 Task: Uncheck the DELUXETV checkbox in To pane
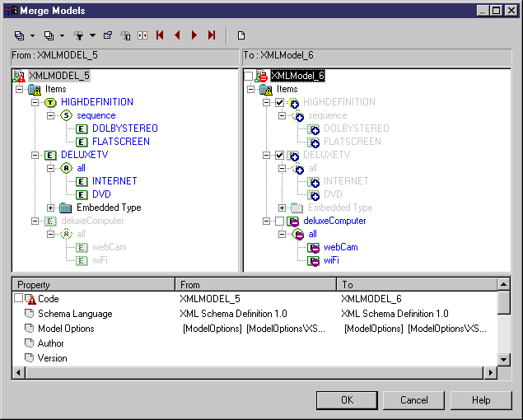[x=279, y=155]
